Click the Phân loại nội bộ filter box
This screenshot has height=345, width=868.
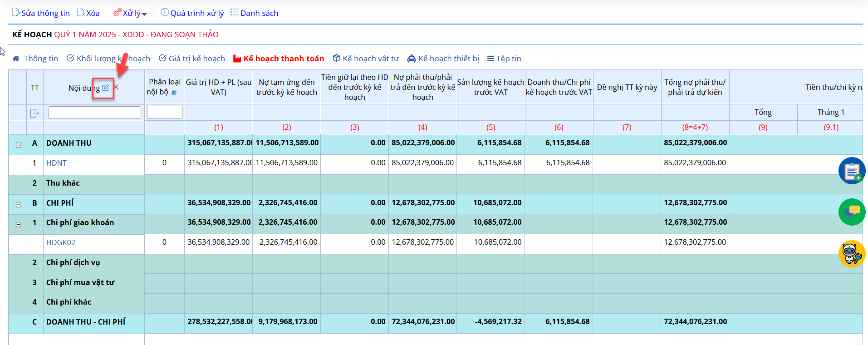click(x=165, y=112)
